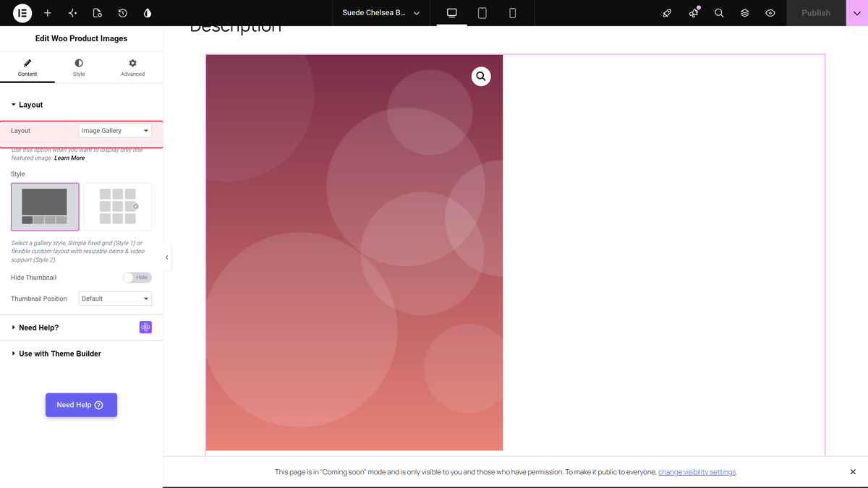Preview changes with eye icon

coord(770,13)
